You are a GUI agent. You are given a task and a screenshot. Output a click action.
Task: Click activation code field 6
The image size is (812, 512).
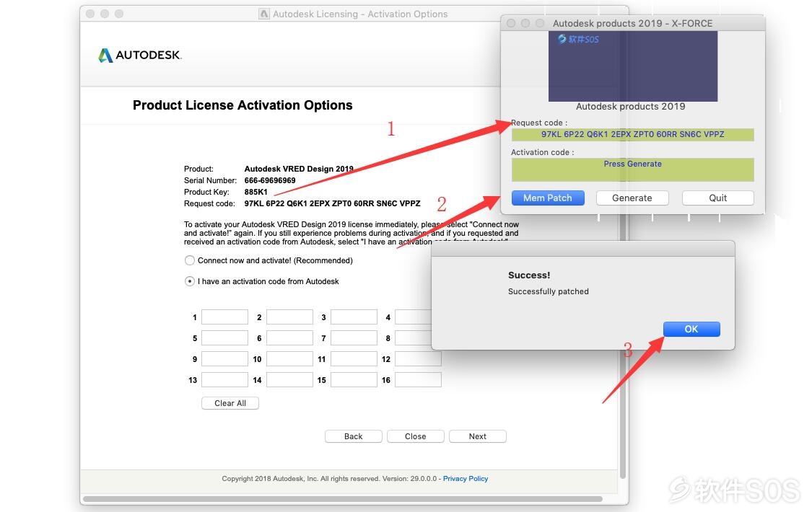click(289, 337)
